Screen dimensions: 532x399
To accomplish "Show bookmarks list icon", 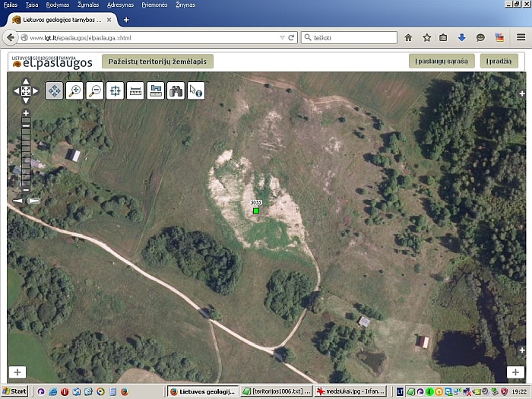I will click(x=443, y=38).
